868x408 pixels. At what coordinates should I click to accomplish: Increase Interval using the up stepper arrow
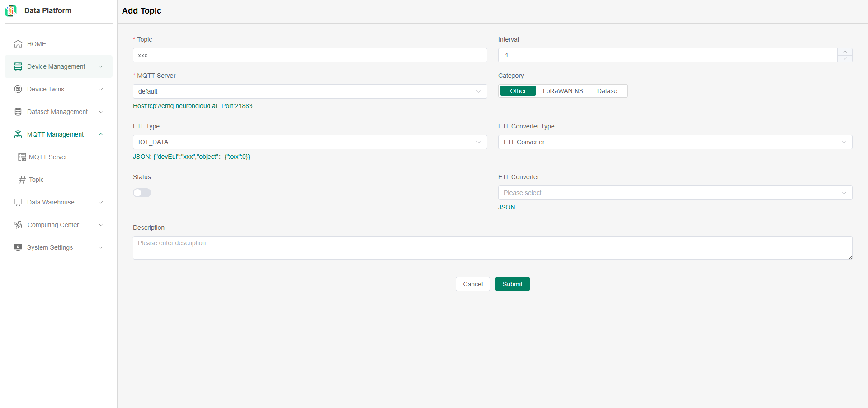845,52
